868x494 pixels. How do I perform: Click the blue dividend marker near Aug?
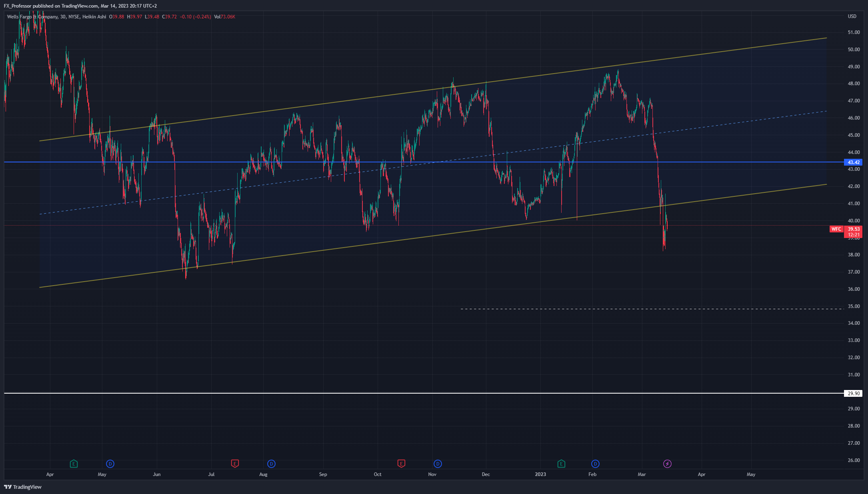coord(271,464)
